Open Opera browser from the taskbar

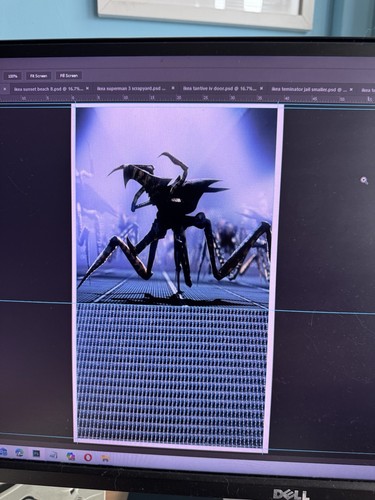pos(88,457)
